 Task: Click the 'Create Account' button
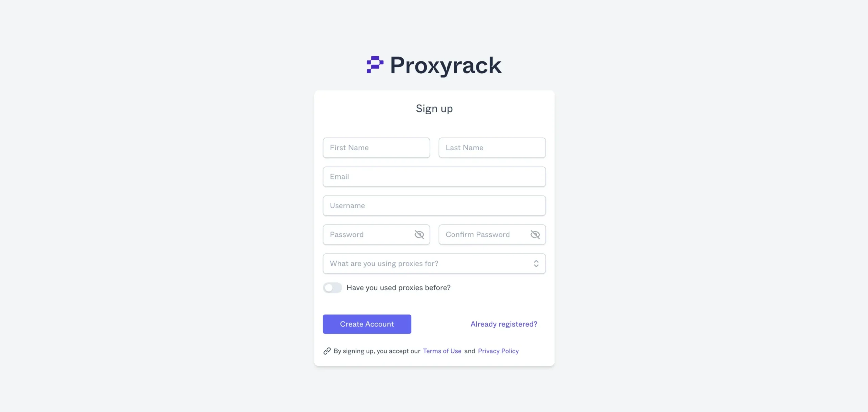point(367,324)
